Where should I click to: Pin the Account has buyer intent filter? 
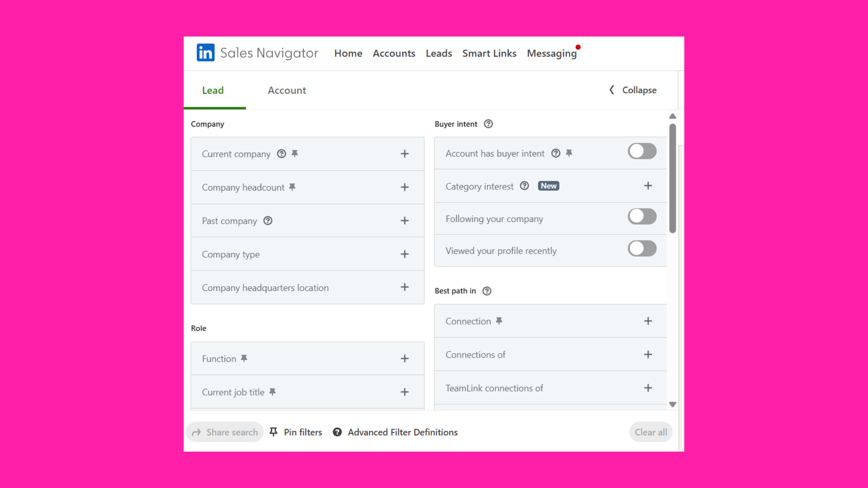coord(569,153)
